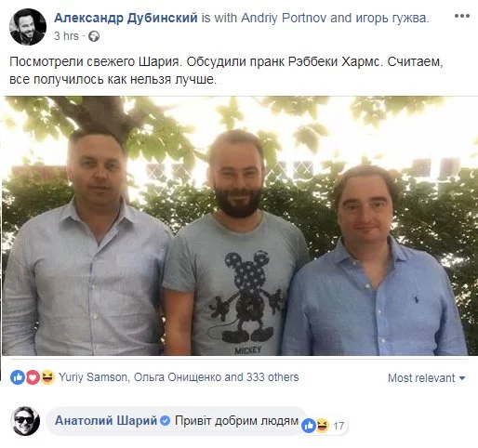Open Анатолий Шарий commenter name link

[x=106, y=421]
